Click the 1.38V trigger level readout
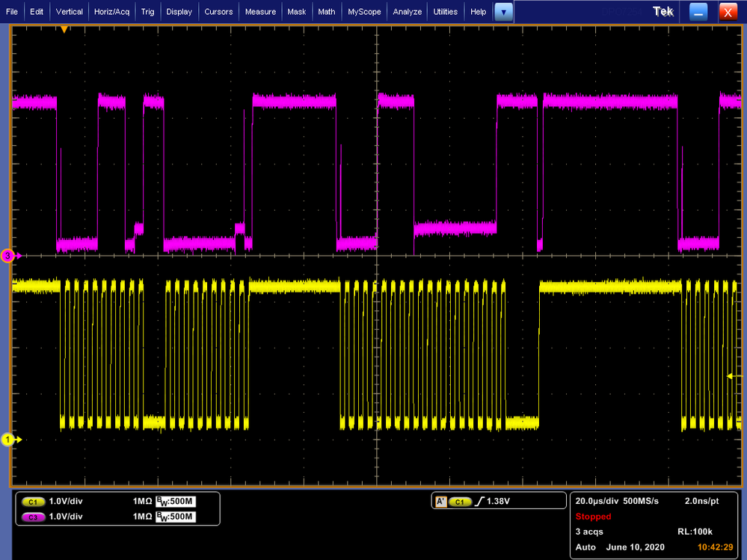 pyautogui.click(x=498, y=501)
